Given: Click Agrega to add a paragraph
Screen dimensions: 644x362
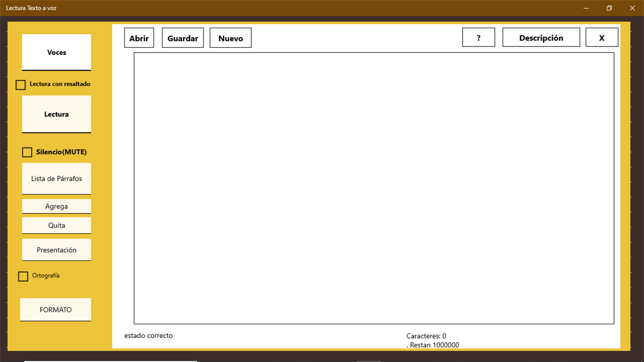Looking at the screenshot, I should coord(56,206).
